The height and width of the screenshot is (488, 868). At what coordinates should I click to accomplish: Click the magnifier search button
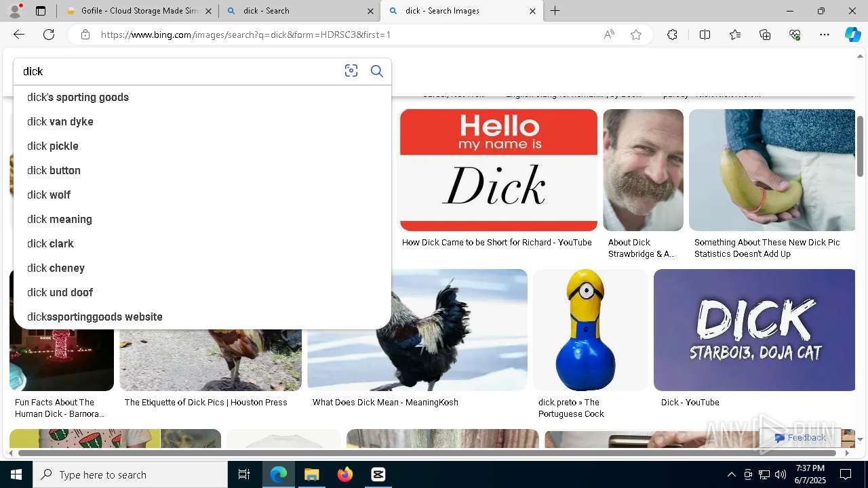[x=377, y=71]
